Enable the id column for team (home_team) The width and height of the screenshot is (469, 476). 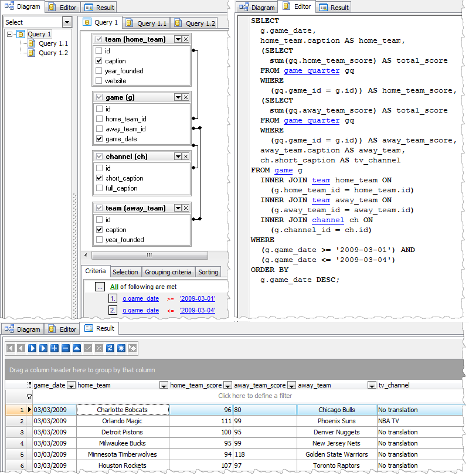click(100, 50)
